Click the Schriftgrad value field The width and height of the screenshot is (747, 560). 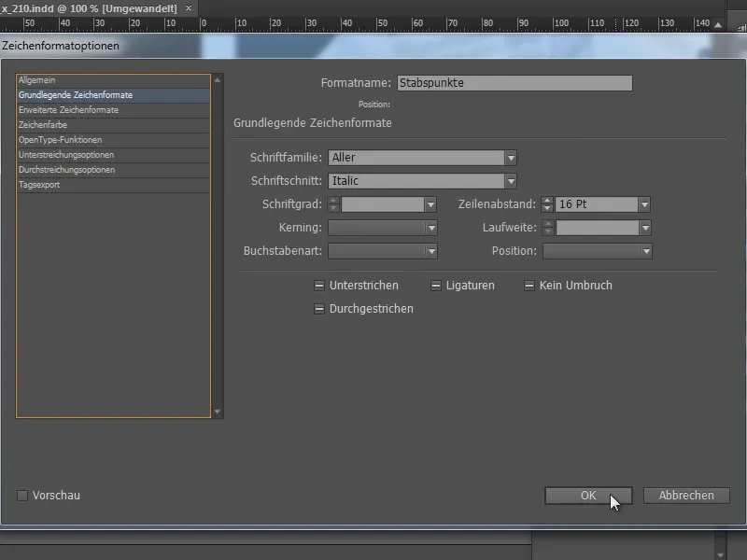pyautogui.click(x=383, y=204)
